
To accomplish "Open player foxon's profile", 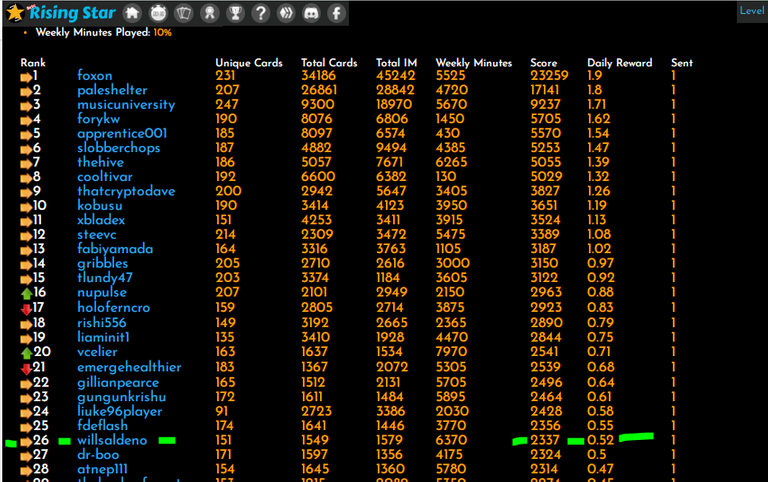I will 95,75.
